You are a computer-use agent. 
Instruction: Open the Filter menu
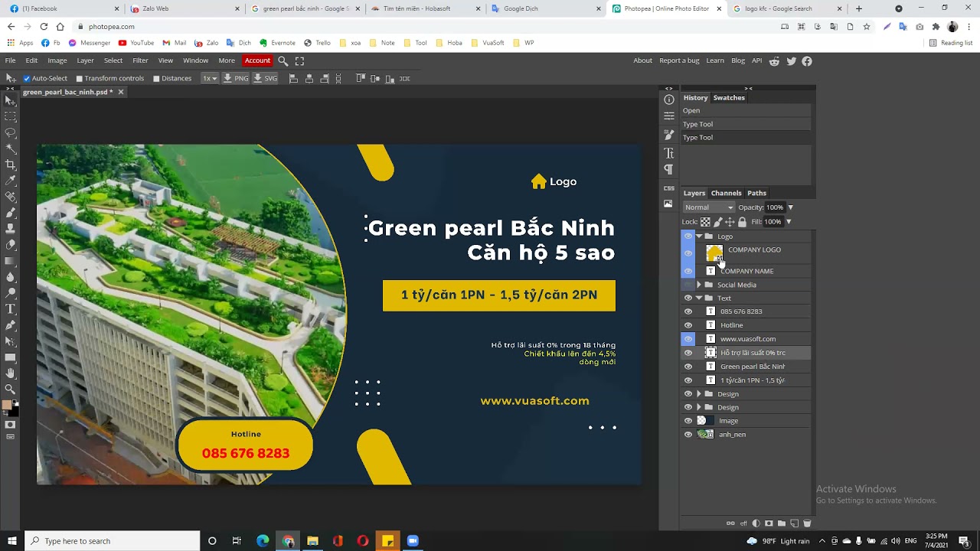[x=140, y=60]
